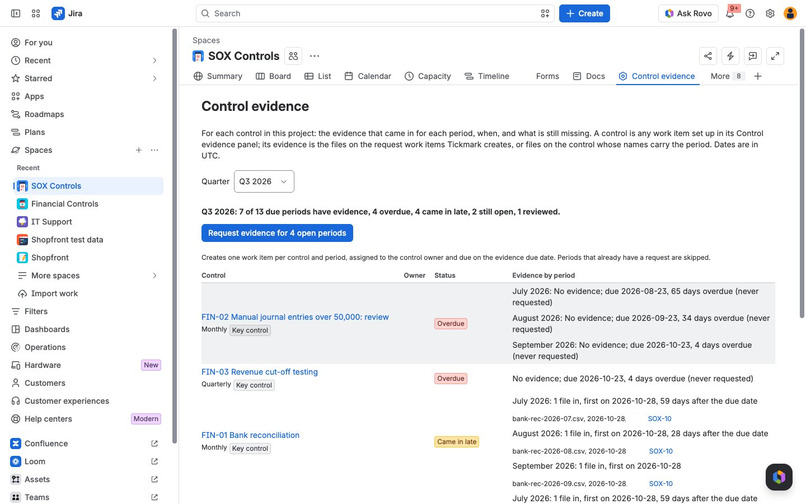The height and width of the screenshot is (504, 806).
Task: Click the share icon for SOX Controls
Action: coord(708,56)
